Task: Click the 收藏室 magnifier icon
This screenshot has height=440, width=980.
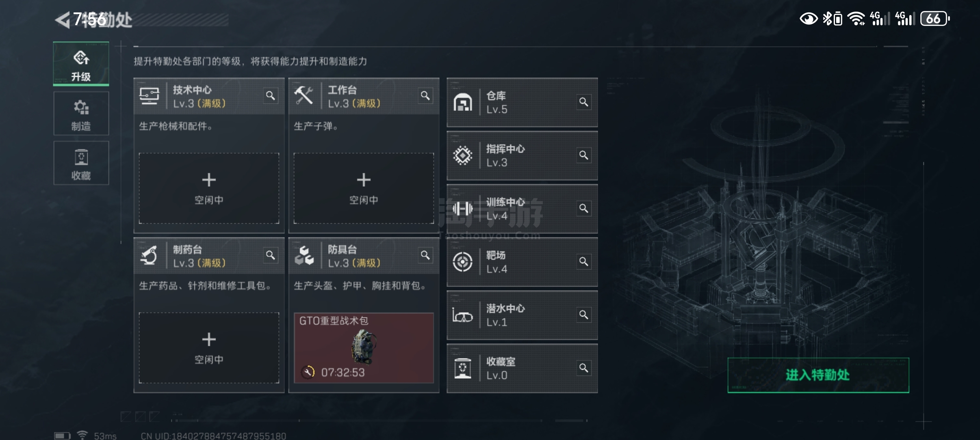Action: pos(584,368)
